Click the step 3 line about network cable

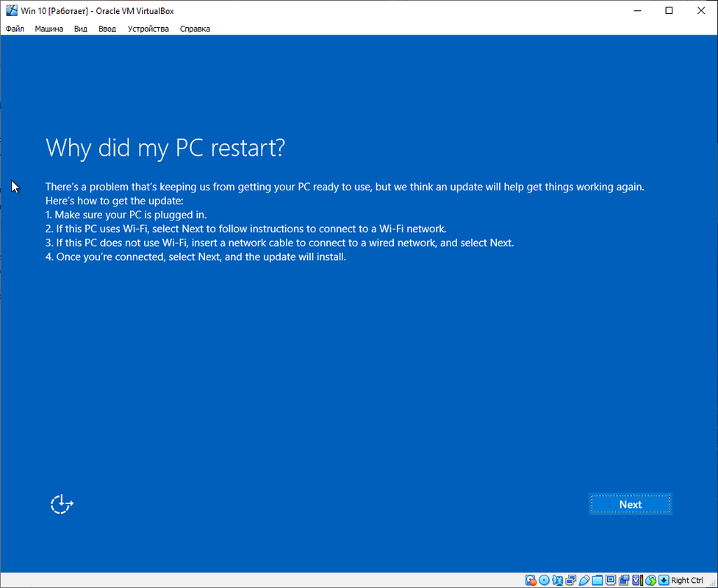[280, 243]
